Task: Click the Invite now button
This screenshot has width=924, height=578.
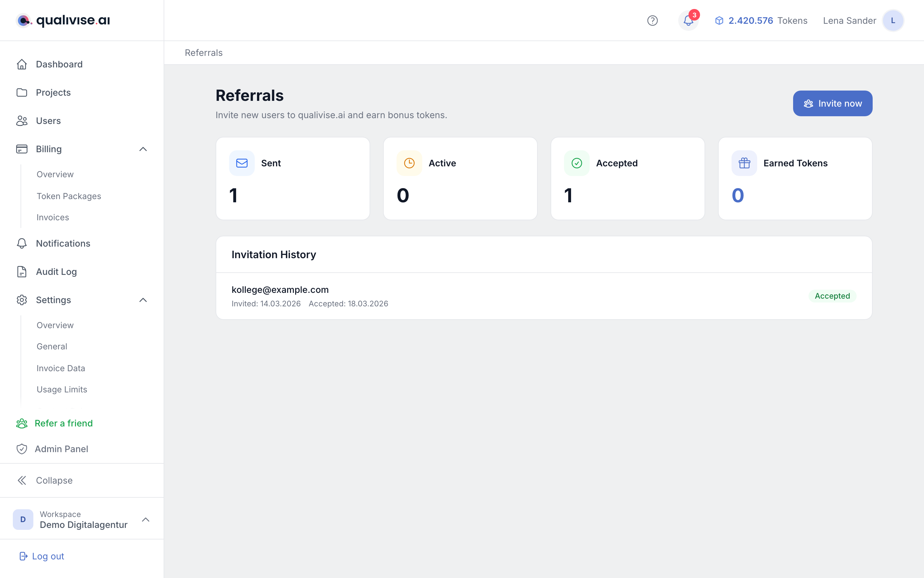Action: (832, 103)
